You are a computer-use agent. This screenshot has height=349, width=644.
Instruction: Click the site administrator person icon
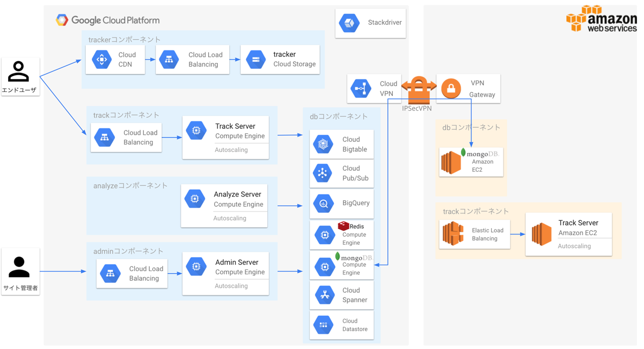[19, 267]
